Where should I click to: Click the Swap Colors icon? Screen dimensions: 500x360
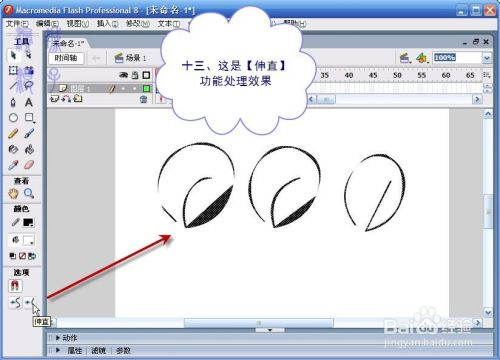point(32,256)
